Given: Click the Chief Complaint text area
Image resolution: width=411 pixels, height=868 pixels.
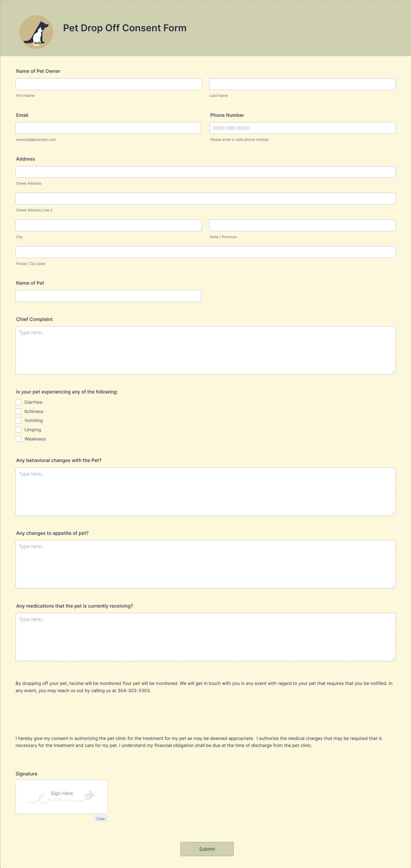Looking at the screenshot, I should pos(206,350).
